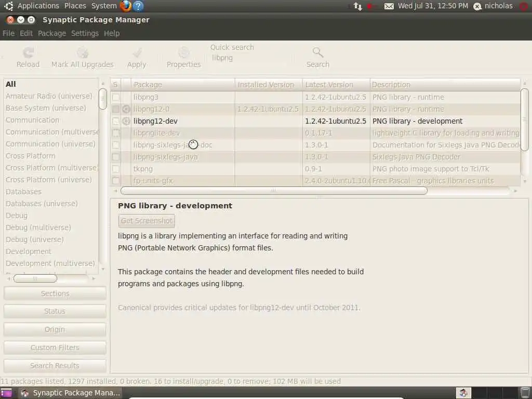Click the Reload toolbar icon

tap(28, 52)
